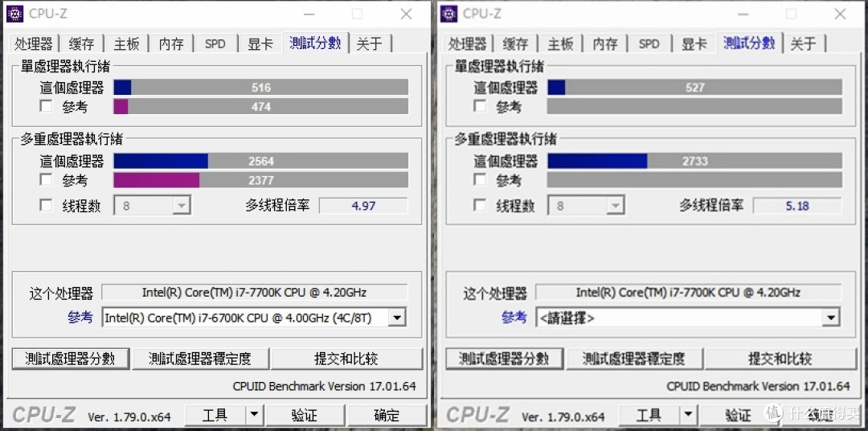Click 測試處理器穩定度 button in right window
This screenshot has height=431, width=868.
(x=634, y=359)
